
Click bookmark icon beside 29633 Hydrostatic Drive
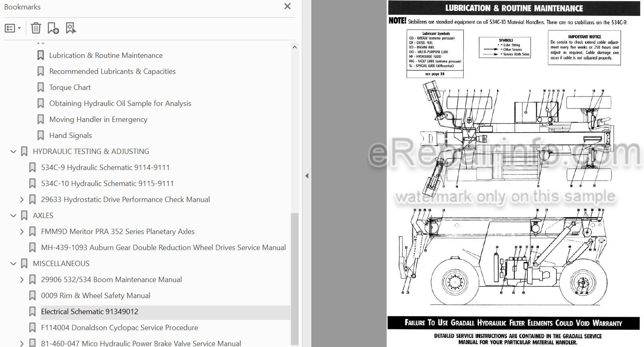(x=32, y=200)
